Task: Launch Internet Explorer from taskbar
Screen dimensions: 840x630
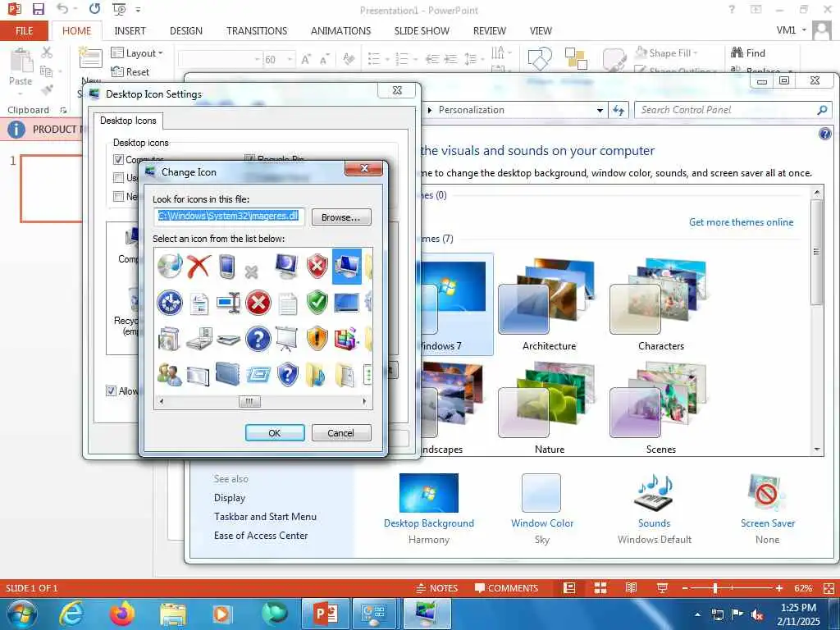Action: click(71, 614)
